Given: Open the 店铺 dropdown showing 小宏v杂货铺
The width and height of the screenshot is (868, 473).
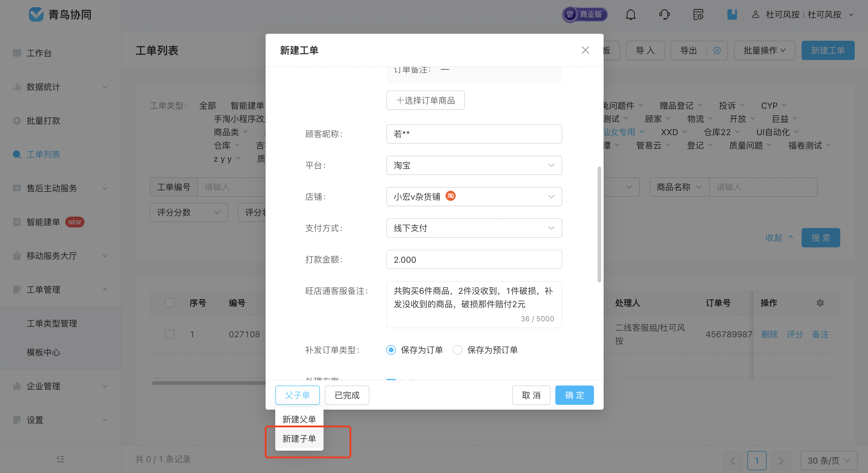Looking at the screenshot, I should click(474, 197).
